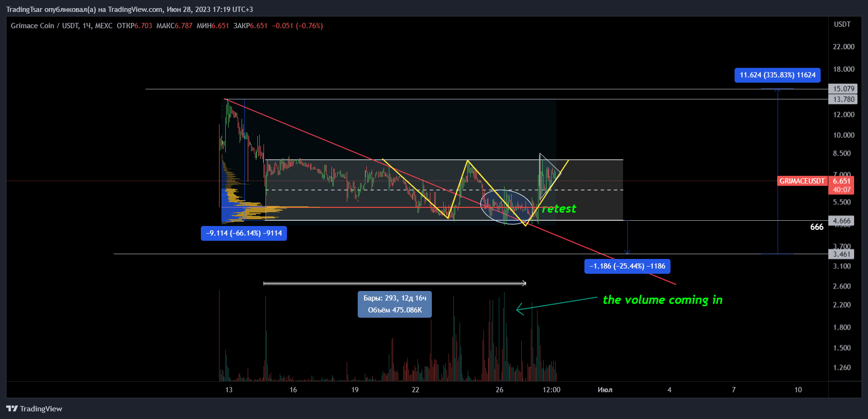Click the 5.500 price axis label
This screenshot has width=868, height=419.
point(842,202)
